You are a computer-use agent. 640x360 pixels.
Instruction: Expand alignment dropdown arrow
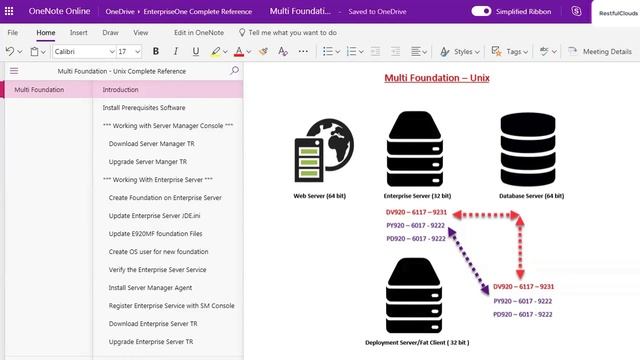pos(425,52)
